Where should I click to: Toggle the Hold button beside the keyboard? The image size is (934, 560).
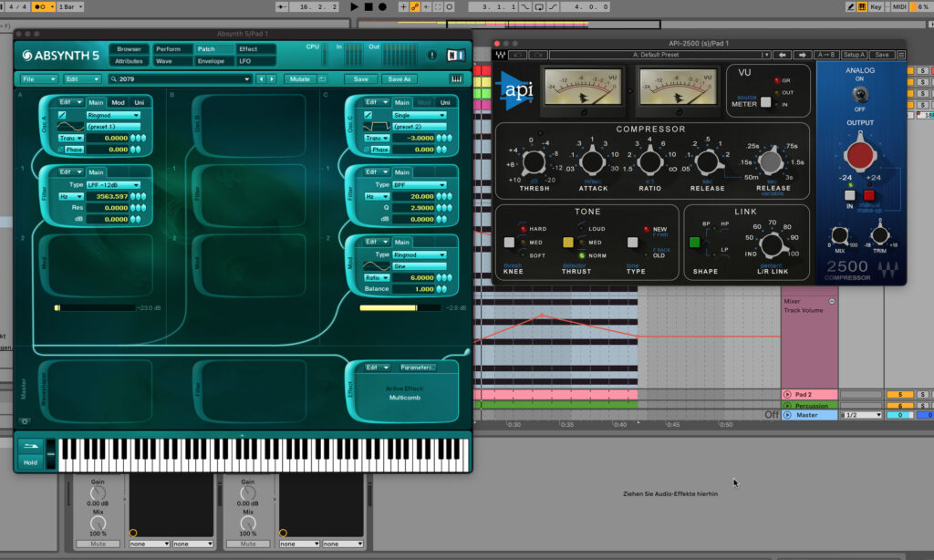[30, 462]
